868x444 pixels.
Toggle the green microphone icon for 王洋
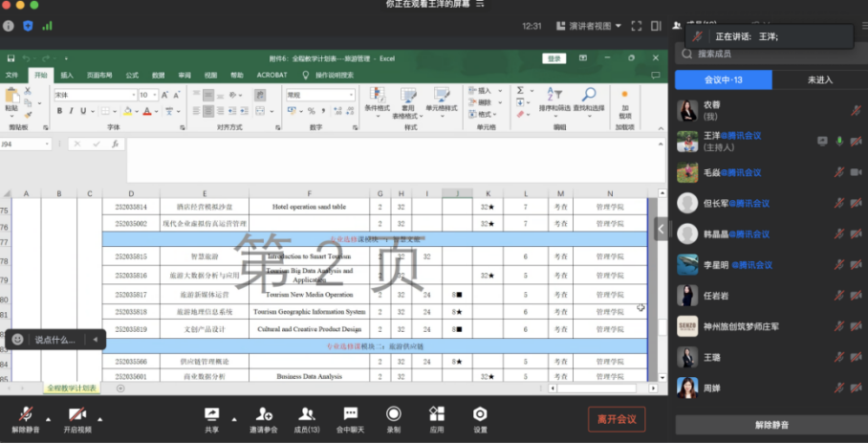click(839, 142)
